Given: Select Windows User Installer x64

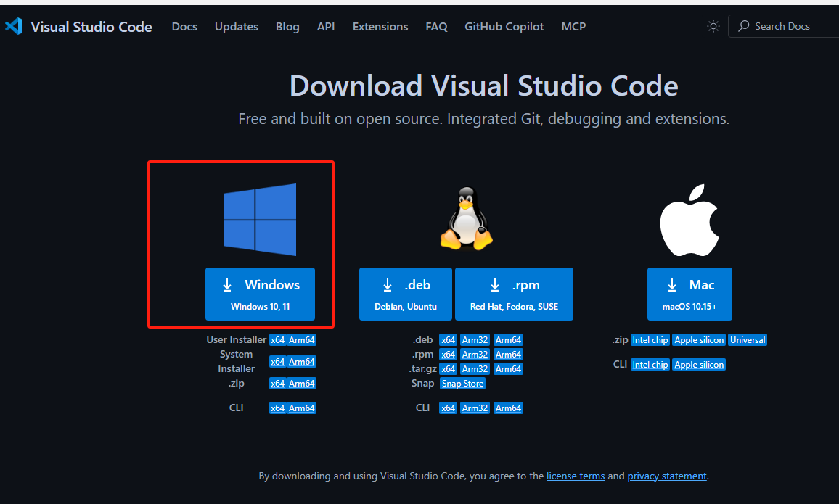Looking at the screenshot, I should tap(278, 340).
